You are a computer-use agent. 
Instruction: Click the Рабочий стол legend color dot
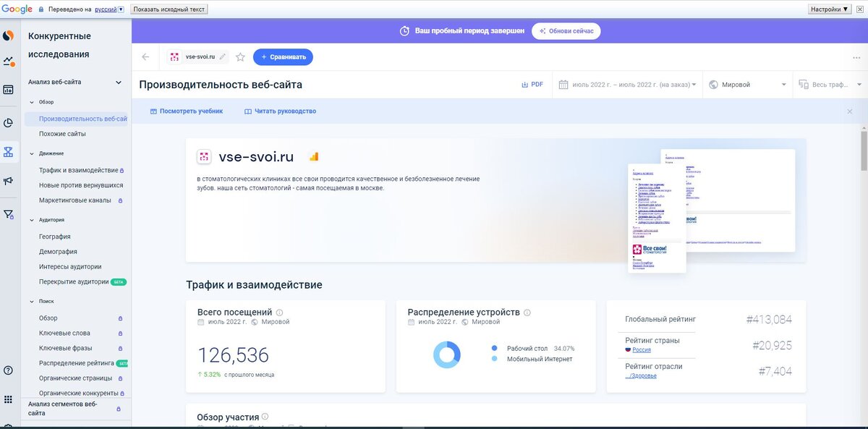[x=494, y=348]
